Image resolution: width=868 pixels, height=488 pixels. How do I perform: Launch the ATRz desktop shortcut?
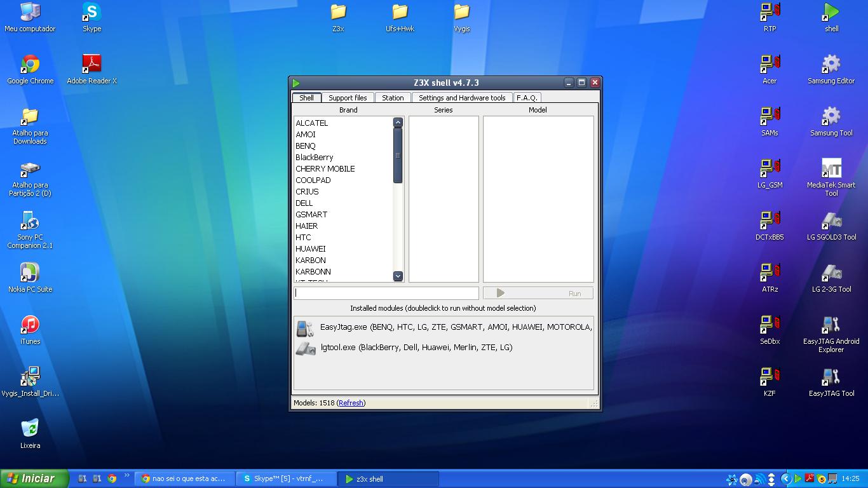770,278
